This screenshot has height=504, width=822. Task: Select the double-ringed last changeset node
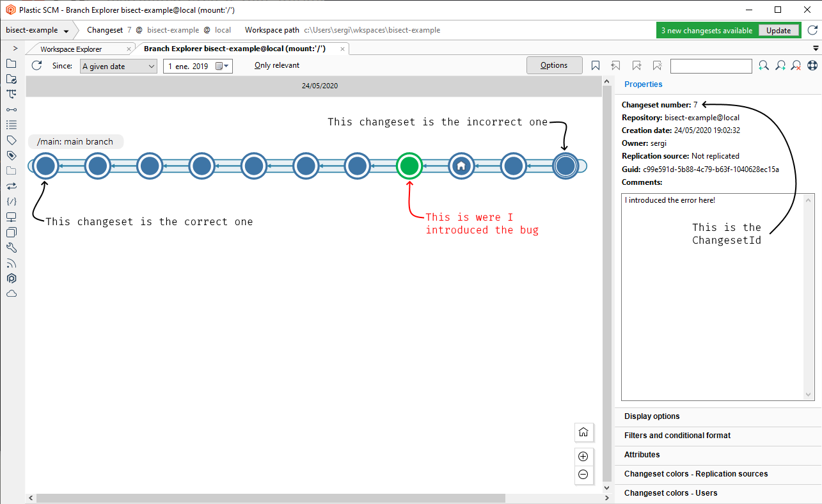pyautogui.click(x=565, y=166)
